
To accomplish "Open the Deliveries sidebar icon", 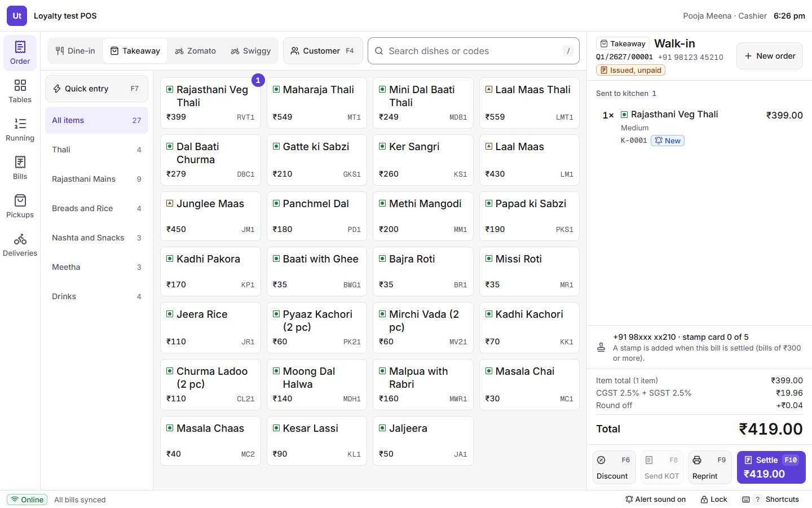I will 20,245.
